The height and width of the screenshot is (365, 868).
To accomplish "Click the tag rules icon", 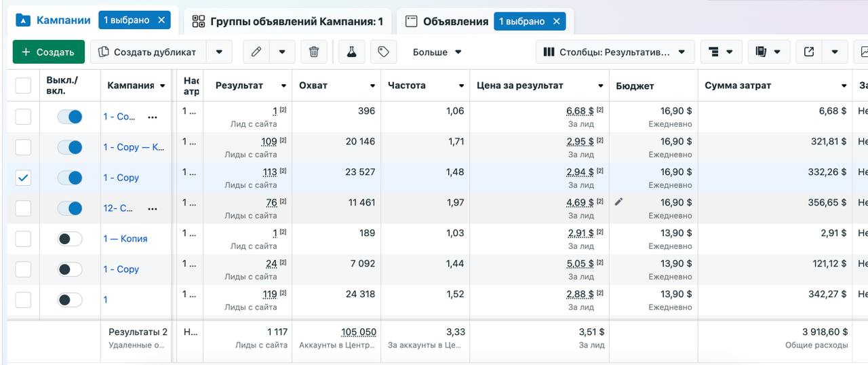I will [x=383, y=52].
